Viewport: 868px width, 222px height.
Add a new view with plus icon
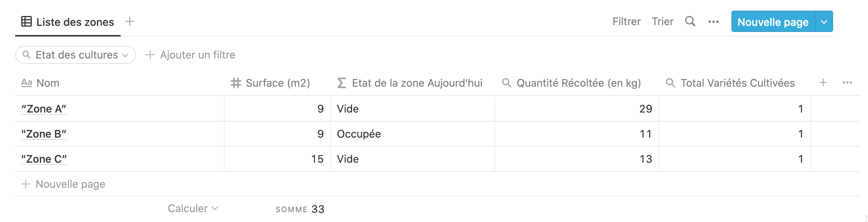(130, 21)
